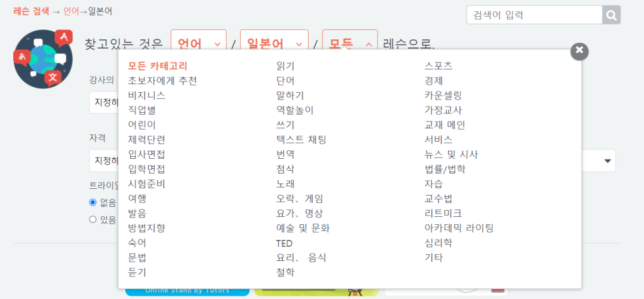This screenshot has height=299, width=644.
Task: Select 오락、게임 category
Action: 300,199
